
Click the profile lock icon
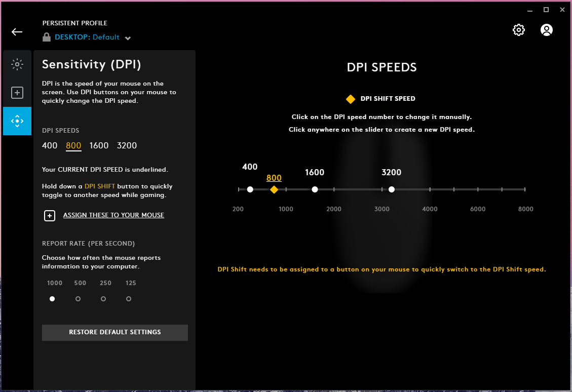tap(46, 37)
